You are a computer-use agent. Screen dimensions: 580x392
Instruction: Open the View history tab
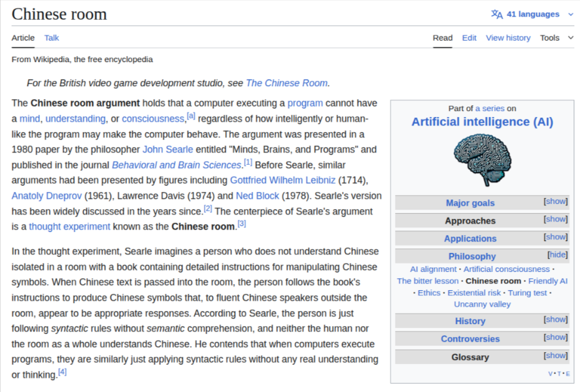[x=508, y=38]
